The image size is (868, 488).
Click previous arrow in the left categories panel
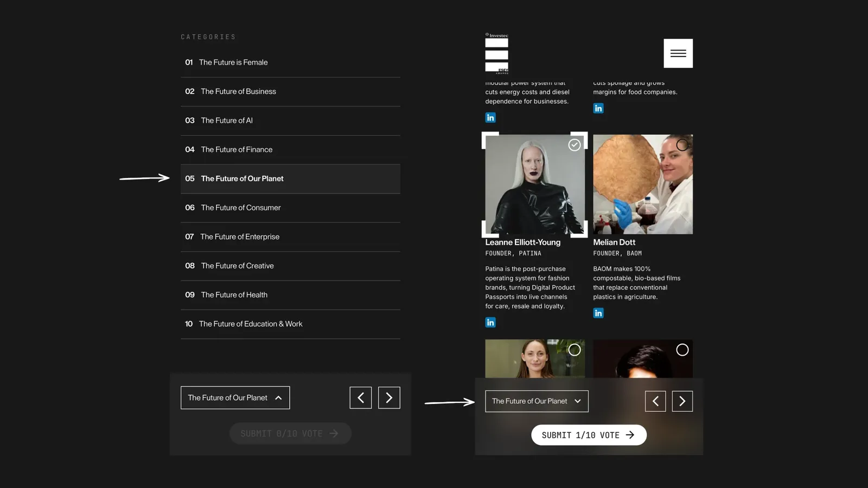(361, 398)
